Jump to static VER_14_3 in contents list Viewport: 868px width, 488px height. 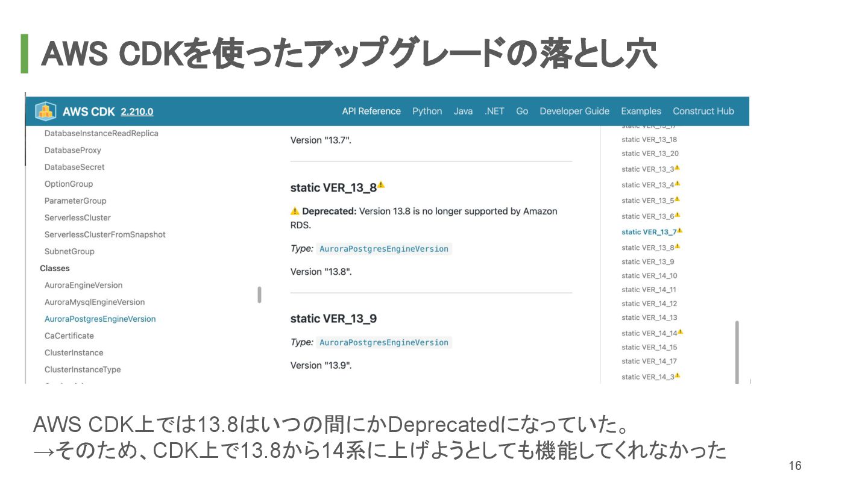pyautogui.click(x=648, y=377)
